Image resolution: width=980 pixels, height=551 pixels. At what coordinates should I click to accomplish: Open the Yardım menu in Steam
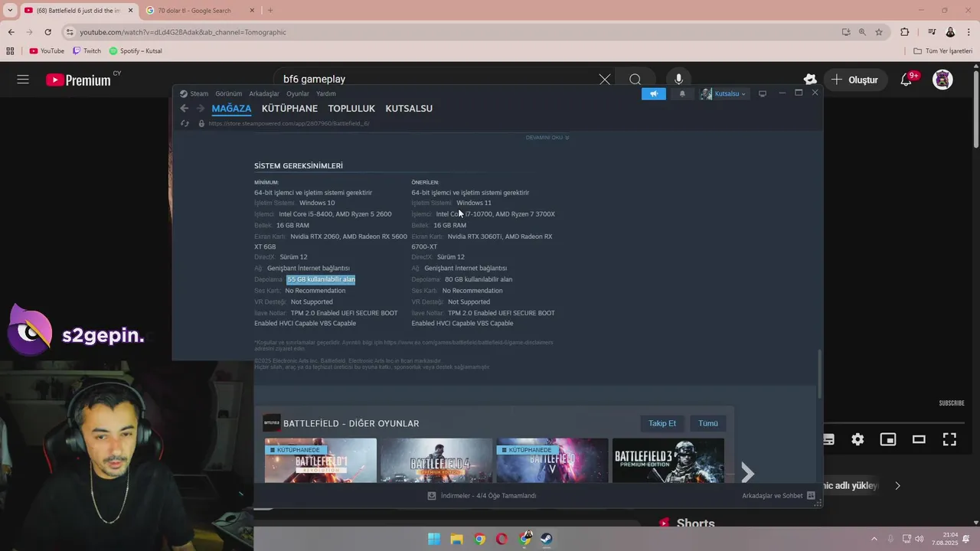(x=326, y=93)
